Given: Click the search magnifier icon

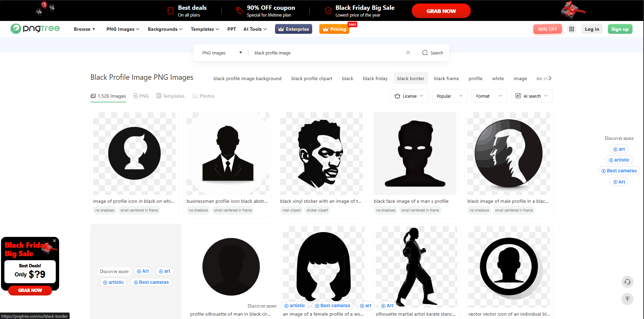Looking at the screenshot, I should pyautogui.click(x=425, y=53).
